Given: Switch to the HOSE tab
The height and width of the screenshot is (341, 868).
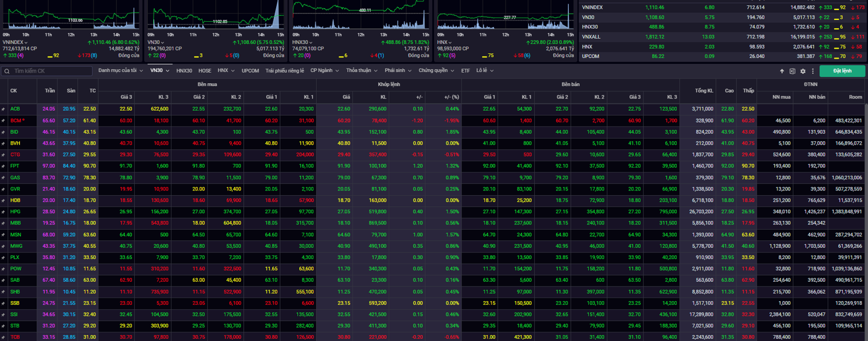Looking at the screenshot, I should click(x=205, y=71).
